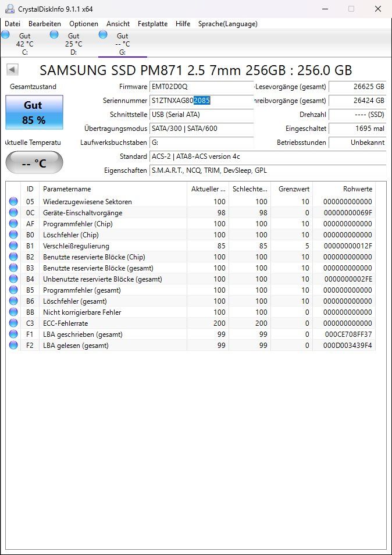392x555 pixels.
Task: Open the Ansicht menu
Action: (118, 24)
